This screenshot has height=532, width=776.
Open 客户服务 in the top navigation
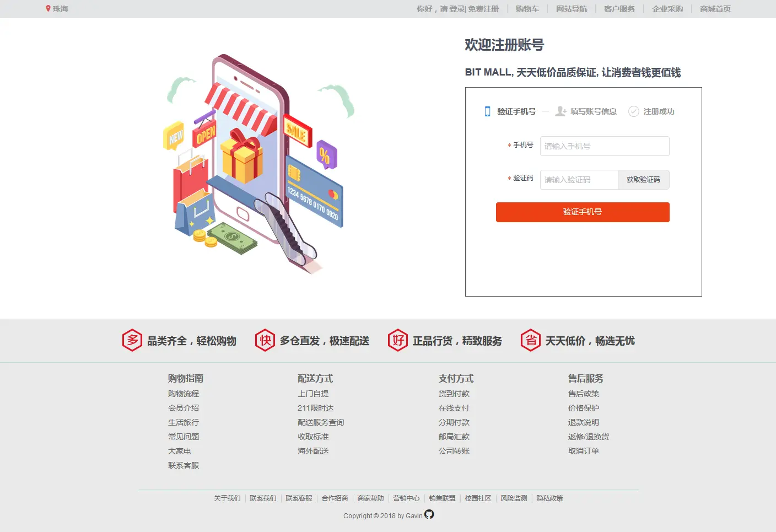pyautogui.click(x=619, y=9)
